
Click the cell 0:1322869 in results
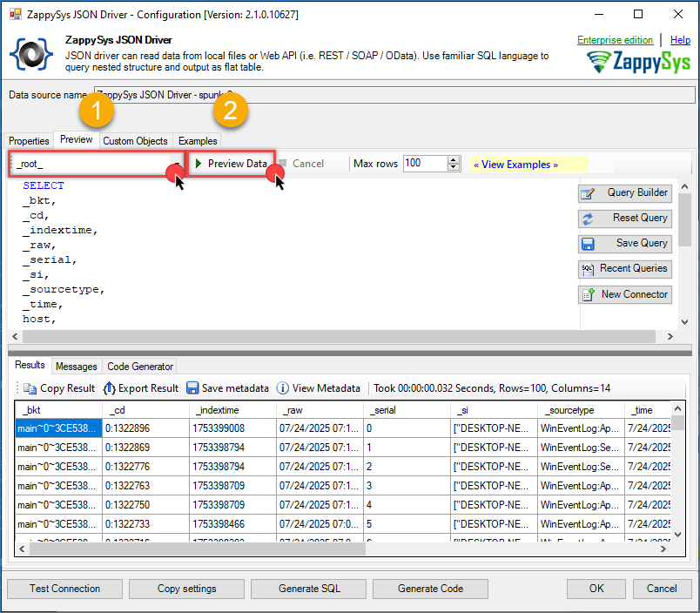pos(146,448)
